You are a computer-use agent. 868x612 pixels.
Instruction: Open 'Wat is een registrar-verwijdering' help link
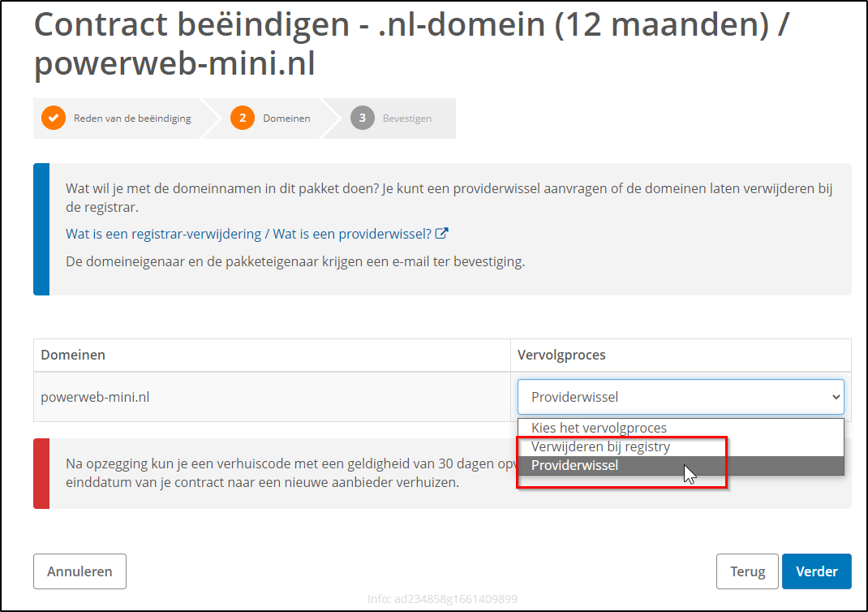[163, 234]
